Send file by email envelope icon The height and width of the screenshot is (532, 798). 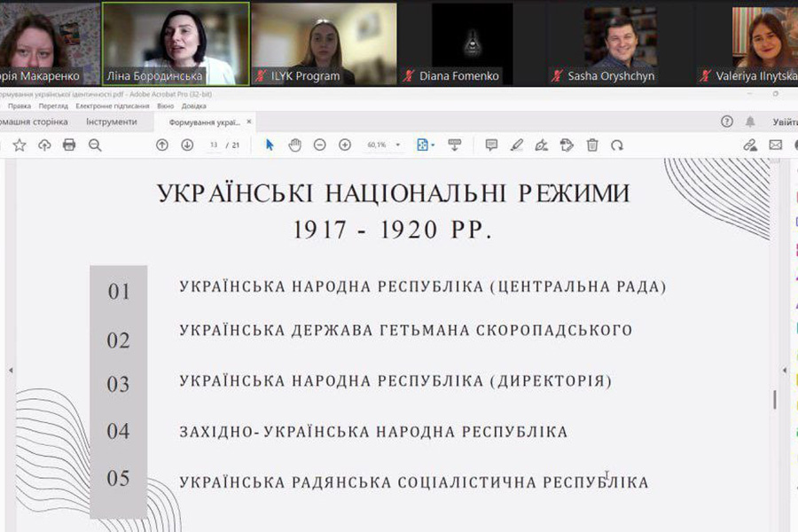tap(775, 145)
